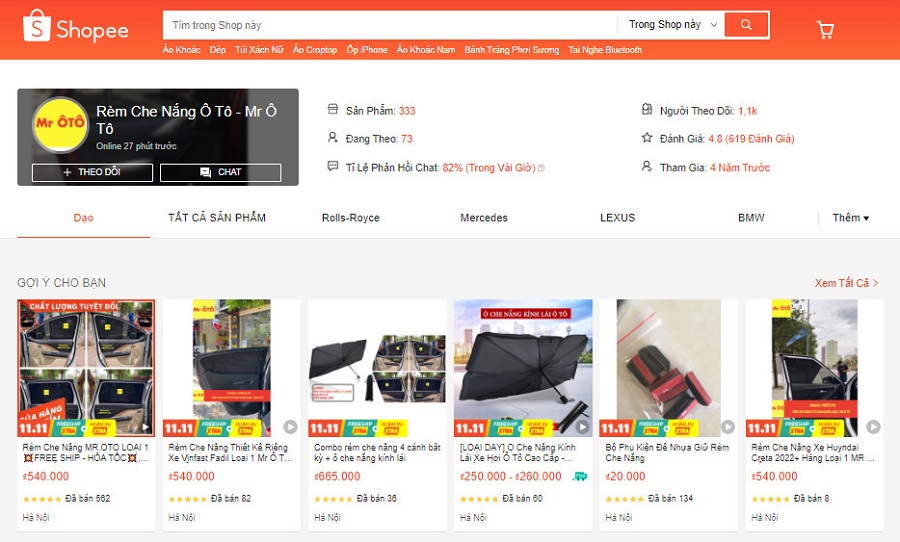Play video on Hyundai Creta product thumbnail
Viewport: 900px width, 542px height.
[x=873, y=427]
